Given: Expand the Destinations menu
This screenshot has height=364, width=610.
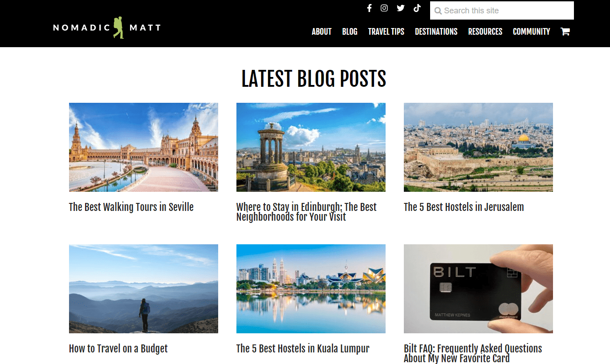Looking at the screenshot, I should [x=436, y=32].
